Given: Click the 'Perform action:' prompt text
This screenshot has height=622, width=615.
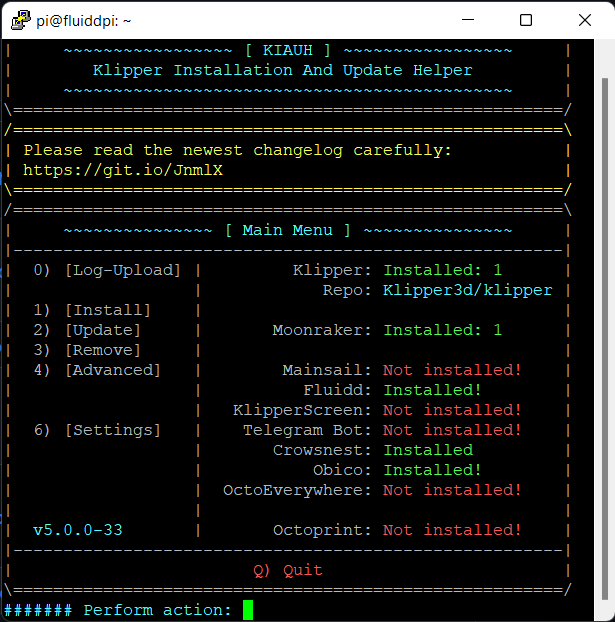Looking at the screenshot, I should [158, 610].
